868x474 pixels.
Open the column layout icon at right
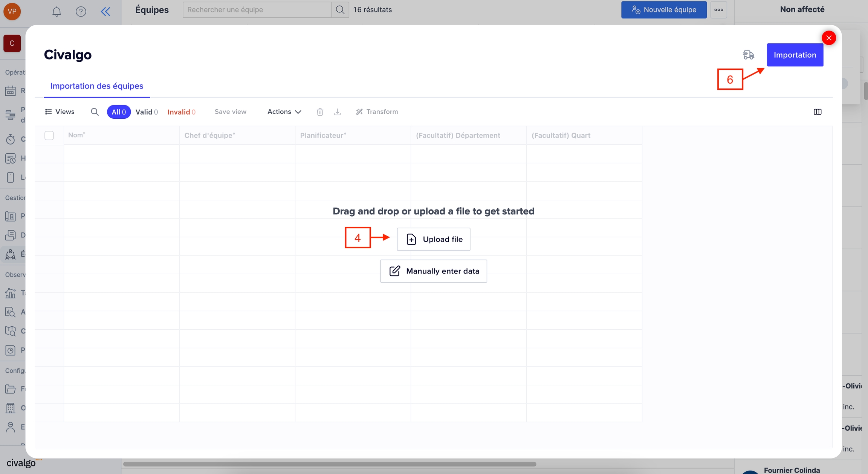(817, 112)
